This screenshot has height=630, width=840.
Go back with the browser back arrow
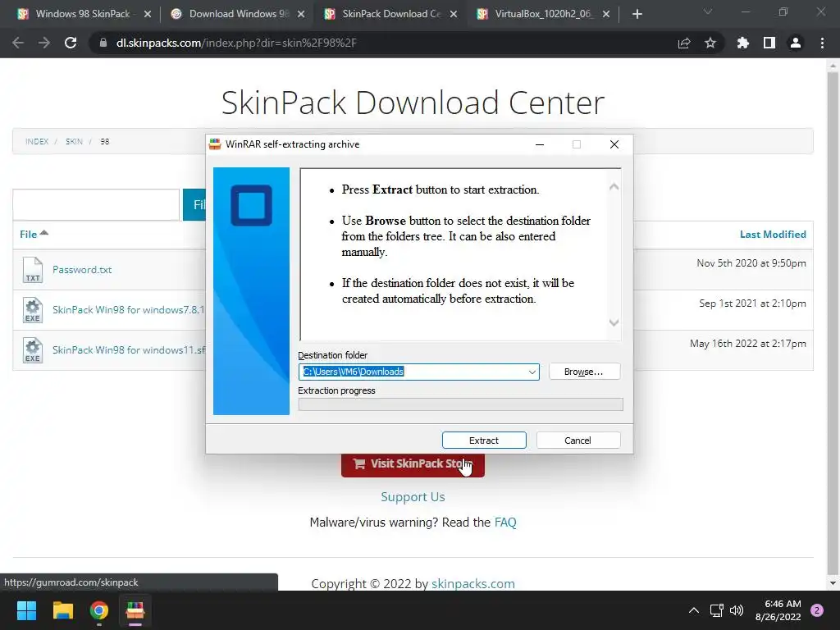[x=18, y=43]
